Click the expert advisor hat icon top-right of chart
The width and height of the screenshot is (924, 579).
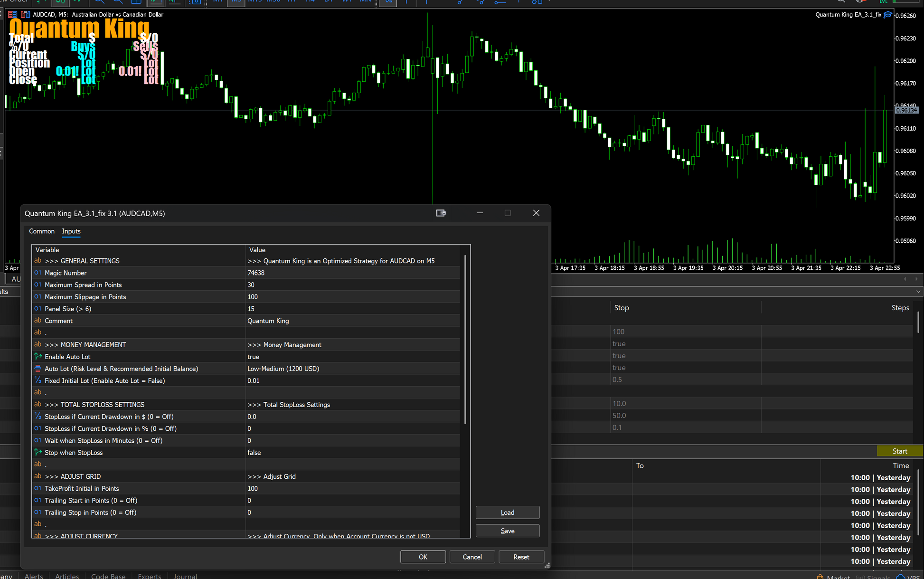click(x=887, y=15)
